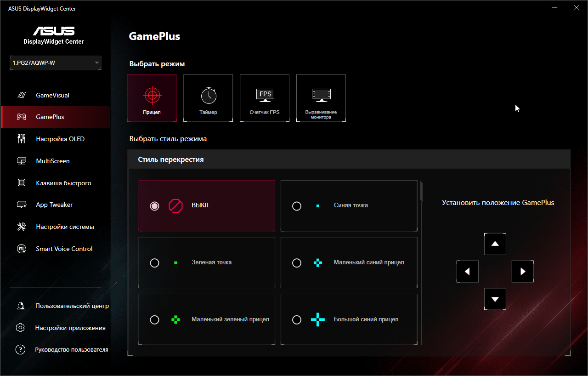The width and height of the screenshot is (588, 376).
Task: Click the Выбрать режим heading
Action: pos(157,64)
